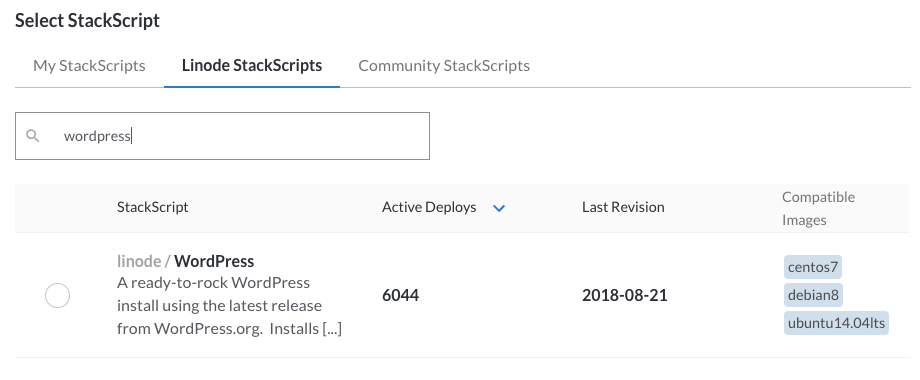Sort by Active Deploys column header
Viewport: 920px width, 380px height.
(429, 207)
